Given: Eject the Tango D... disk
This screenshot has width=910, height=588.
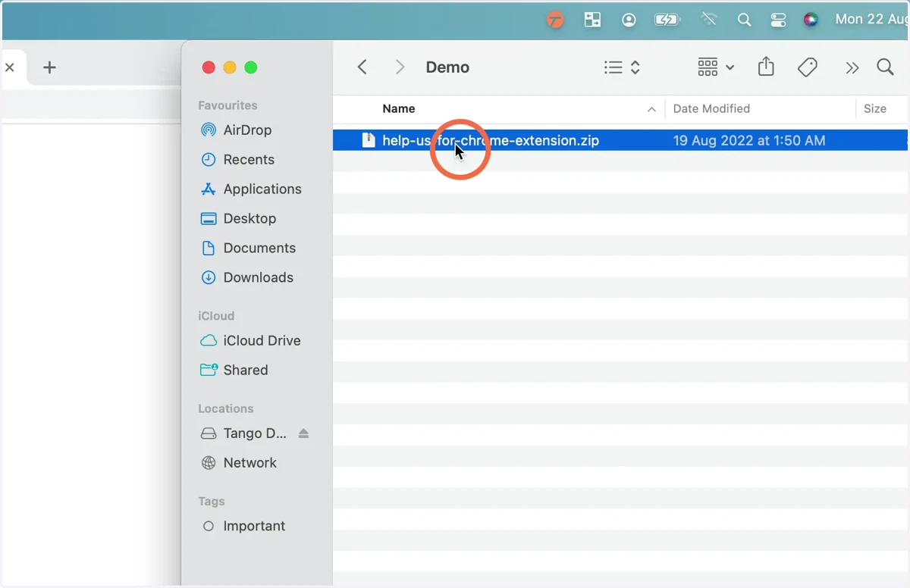Looking at the screenshot, I should (x=303, y=433).
